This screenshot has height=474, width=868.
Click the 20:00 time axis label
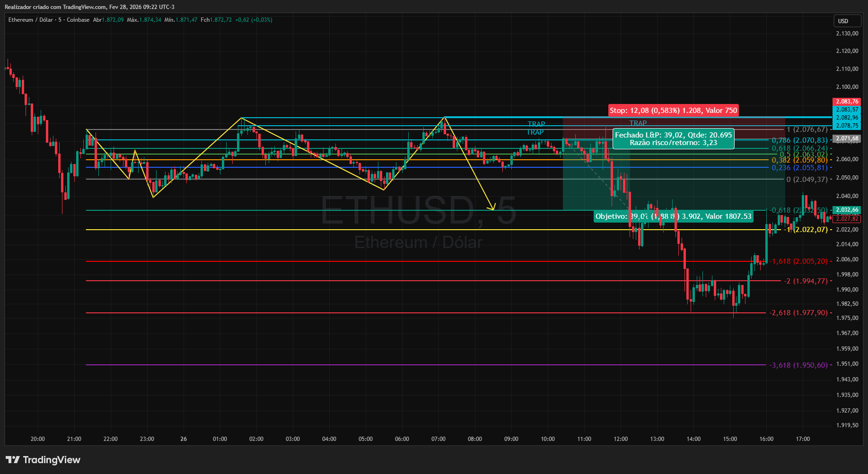(38, 439)
